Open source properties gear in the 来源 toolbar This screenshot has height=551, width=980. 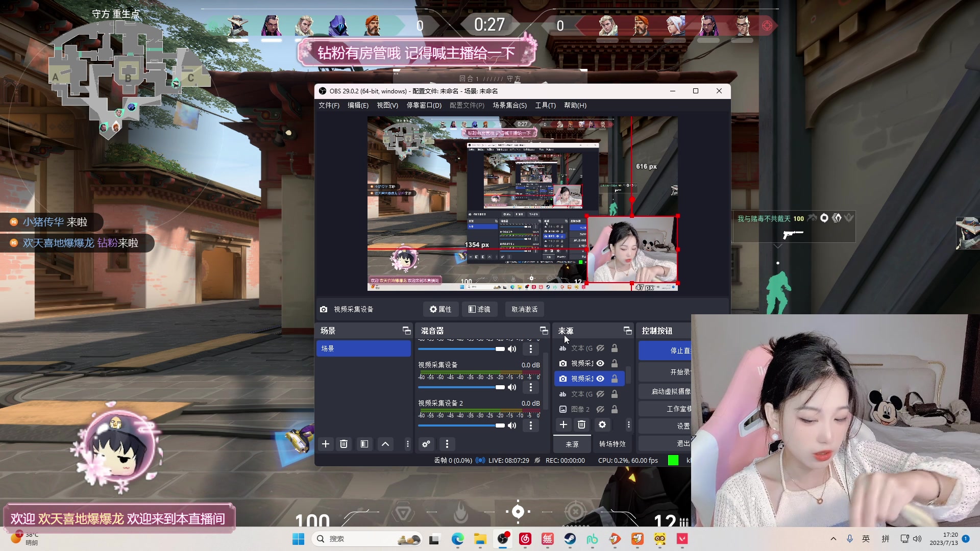(x=602, y=424)
